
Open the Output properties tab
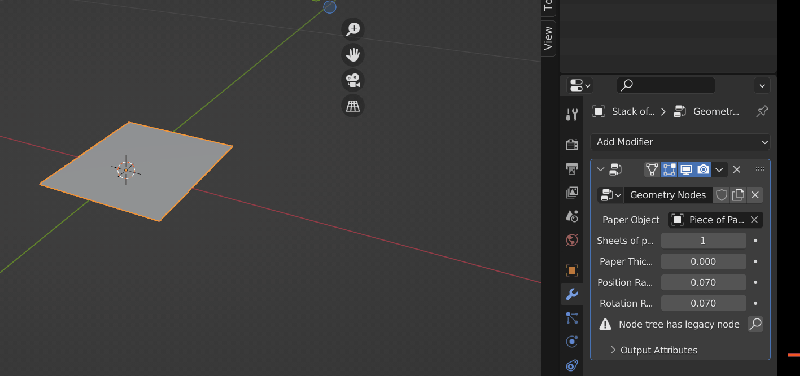[572, 168]
